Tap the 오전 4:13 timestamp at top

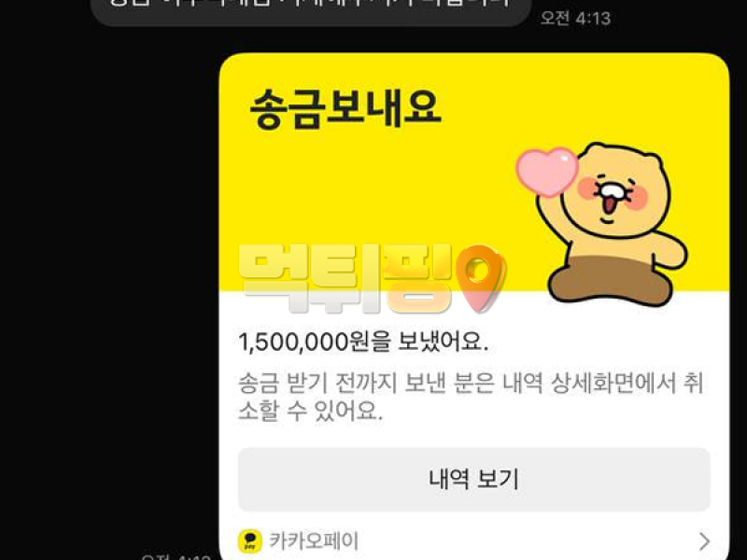click(x=575, y=18)
